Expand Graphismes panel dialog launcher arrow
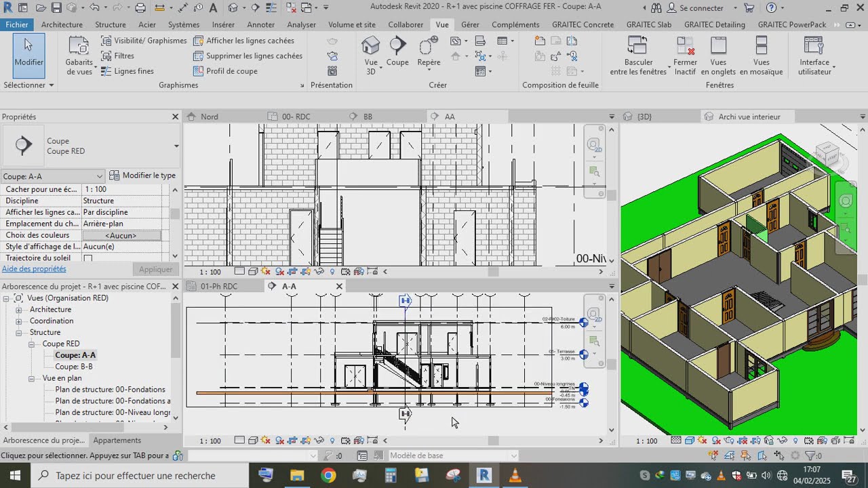868x488 pixels. coord(302,85)
